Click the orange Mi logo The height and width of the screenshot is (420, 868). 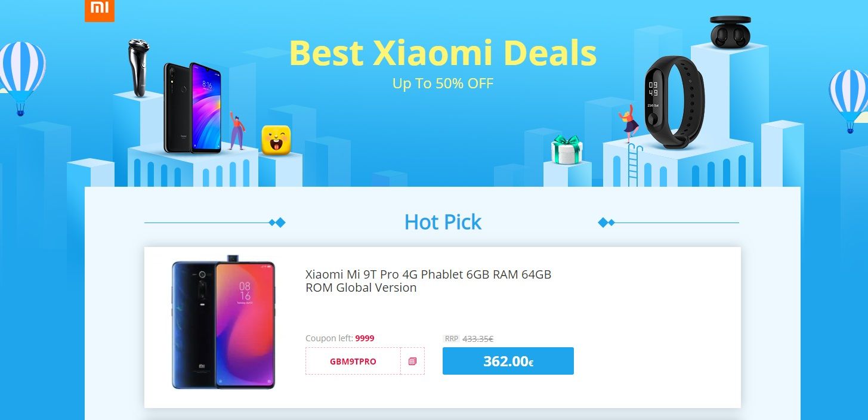coord(99,11)
